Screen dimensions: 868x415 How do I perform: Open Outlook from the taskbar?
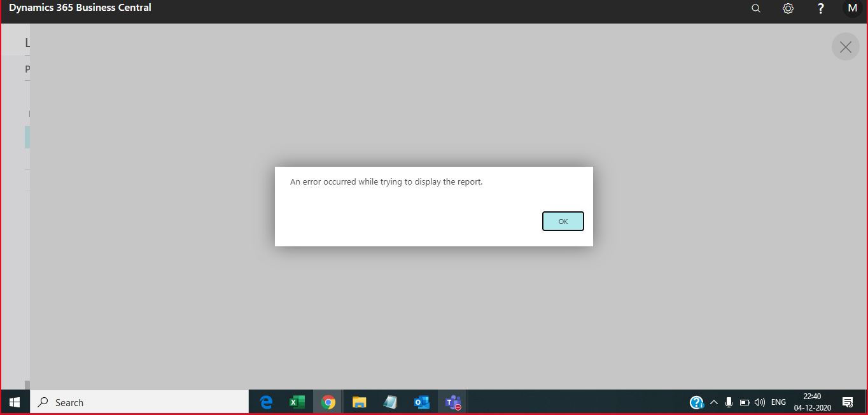(x=421, y=402)
